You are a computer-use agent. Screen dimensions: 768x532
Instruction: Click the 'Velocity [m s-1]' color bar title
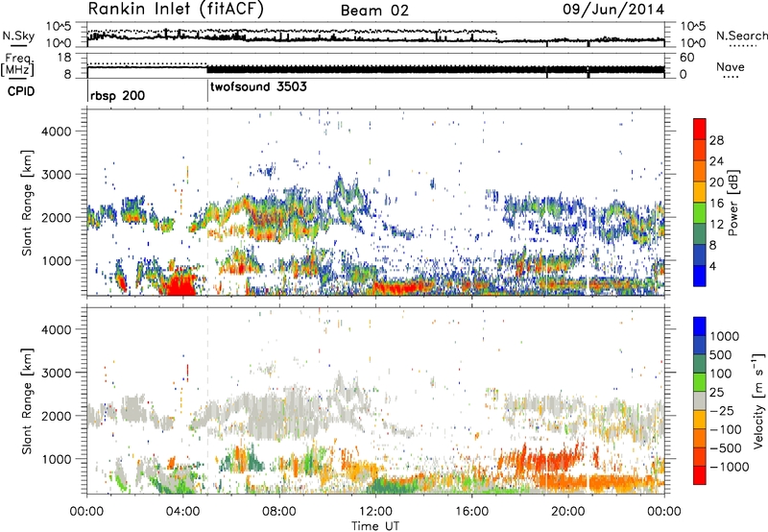point(759,400)
